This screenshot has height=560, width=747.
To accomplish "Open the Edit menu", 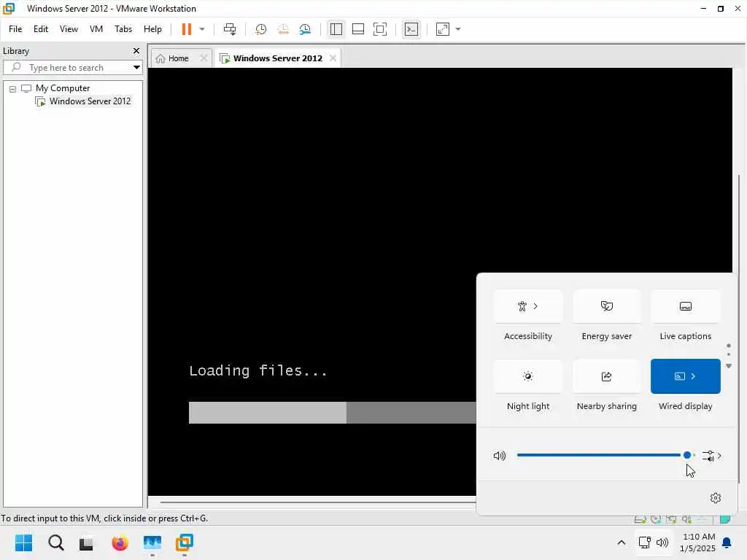I will point(41,29).
